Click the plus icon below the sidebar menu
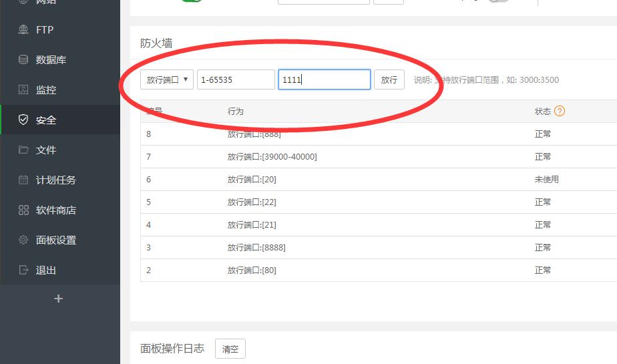This screenshot has width=617, height=364. click(59, 299)
